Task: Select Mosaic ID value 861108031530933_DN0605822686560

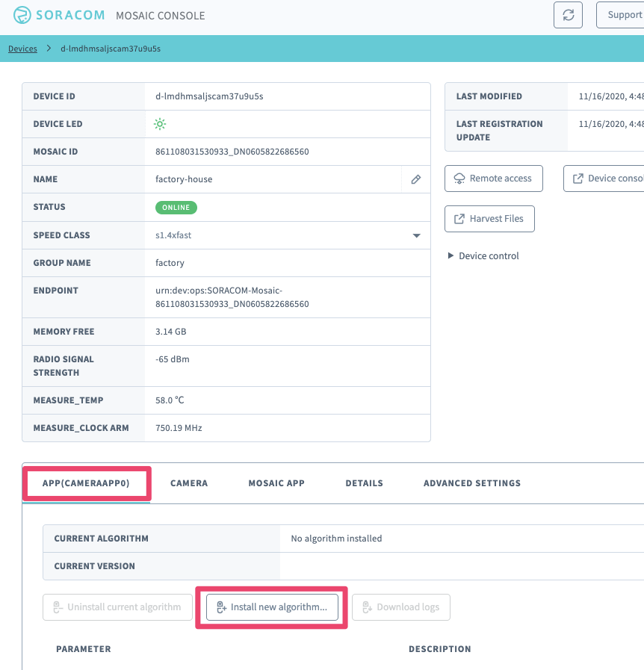Action: (232, 152)
